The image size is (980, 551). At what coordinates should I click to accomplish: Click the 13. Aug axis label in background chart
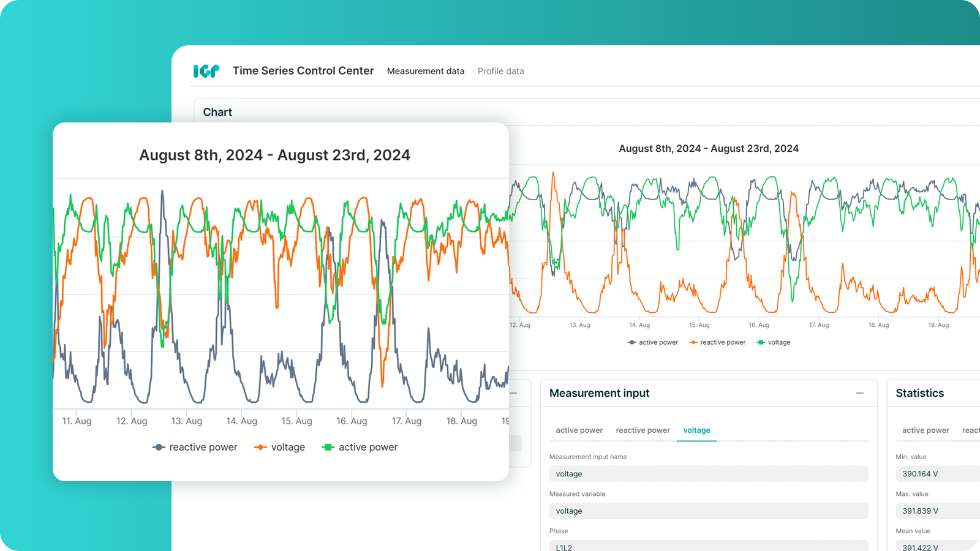click(x=579, y=325)
